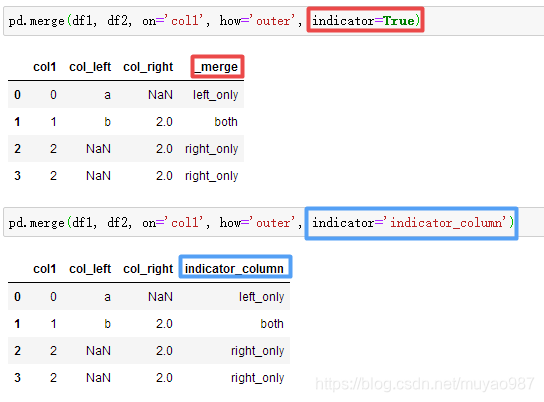This screenshot has height=402, width=544.
Task: Click col1 value 1 in the indicator_column table
Action: [53, 324]
